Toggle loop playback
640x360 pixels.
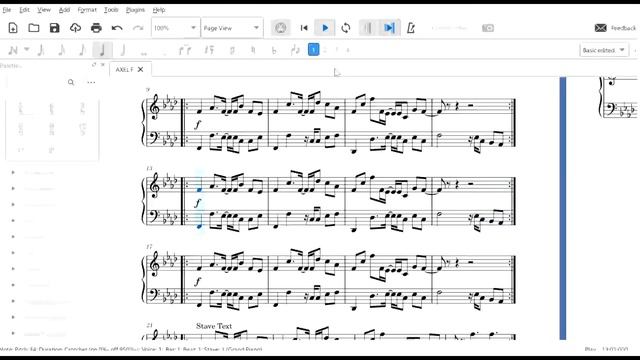(x=346, y=28)
